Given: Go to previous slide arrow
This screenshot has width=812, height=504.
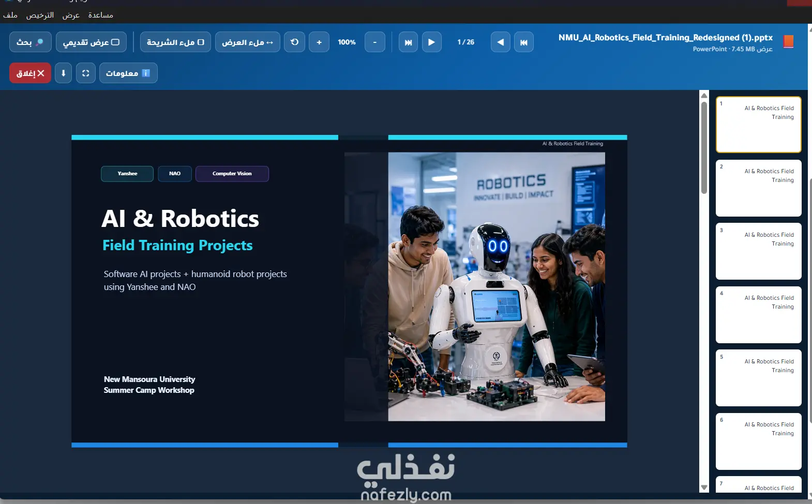Looking at the screenshot, I should 500,42.
